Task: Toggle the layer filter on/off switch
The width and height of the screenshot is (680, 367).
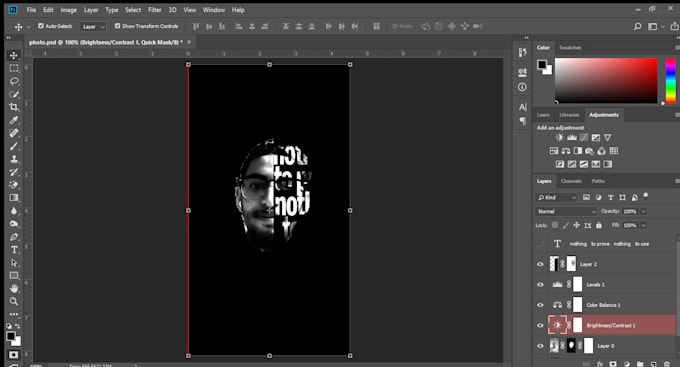Action: coord(646,196)
